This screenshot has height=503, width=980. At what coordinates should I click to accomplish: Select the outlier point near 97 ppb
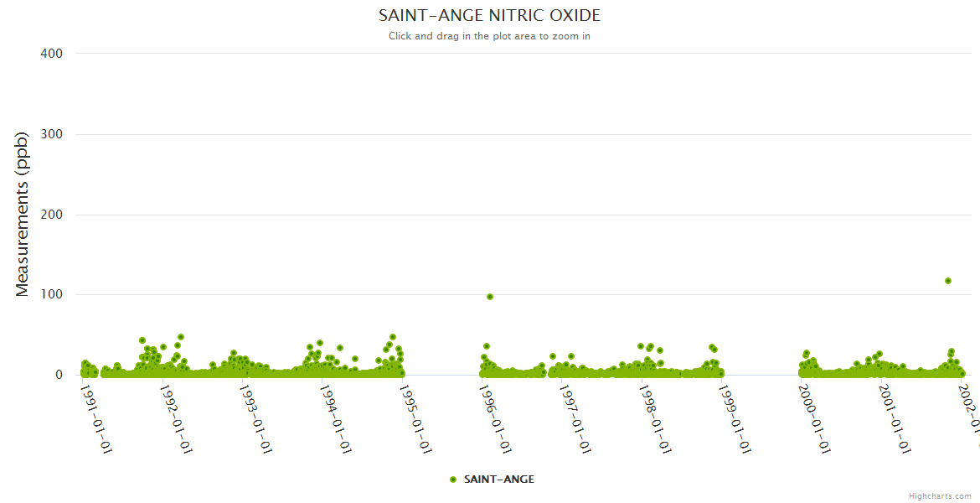[490, 297]
